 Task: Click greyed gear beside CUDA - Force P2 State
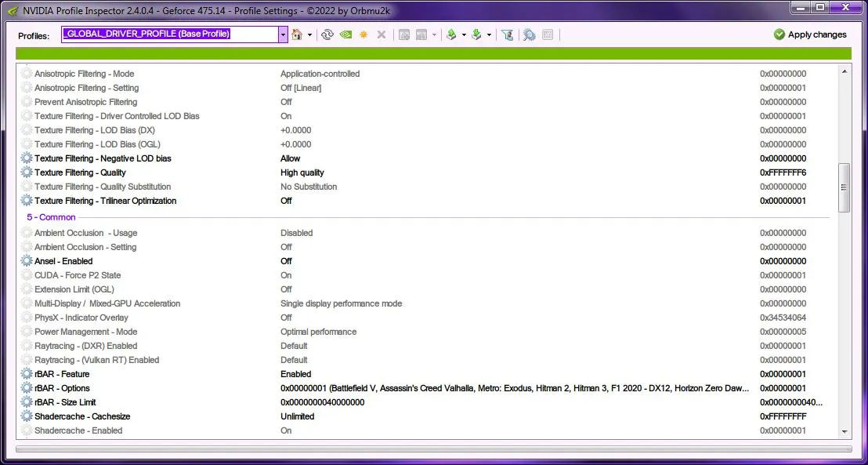pos(27,275)
